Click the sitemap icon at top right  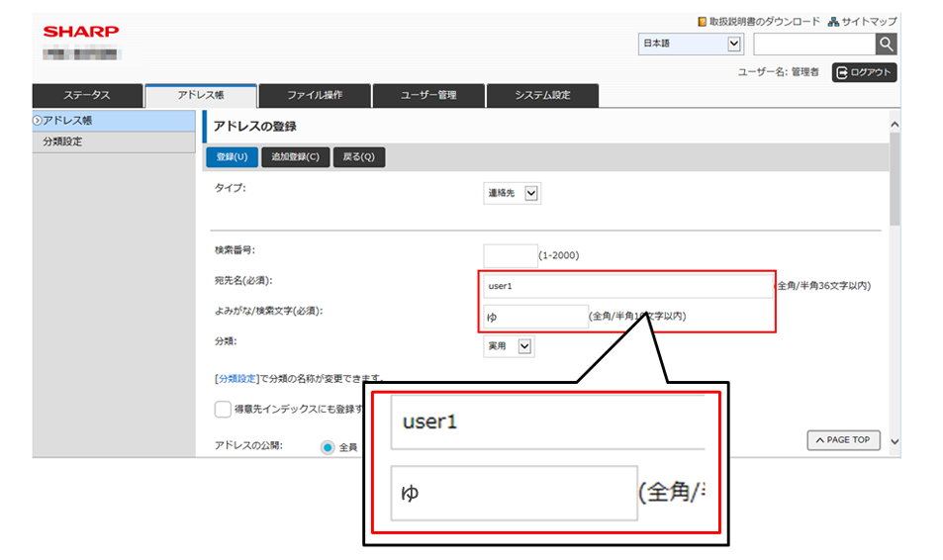(x=833, y=22)
